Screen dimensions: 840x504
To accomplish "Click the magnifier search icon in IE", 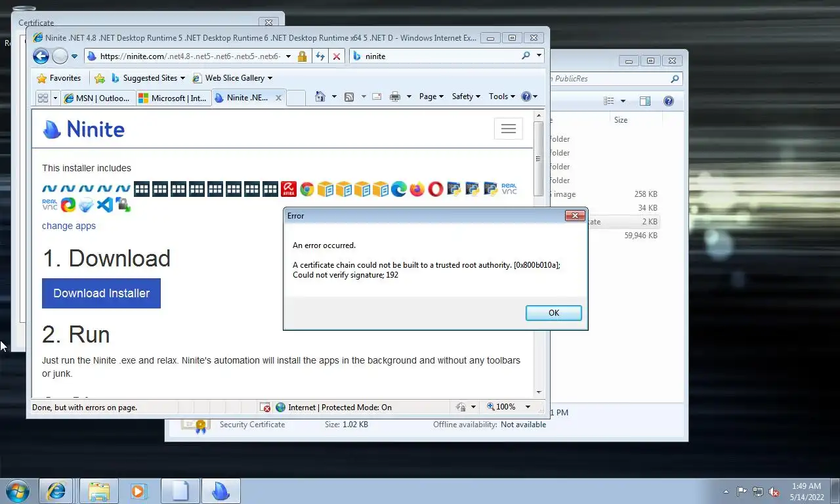I will click(526, 56).
